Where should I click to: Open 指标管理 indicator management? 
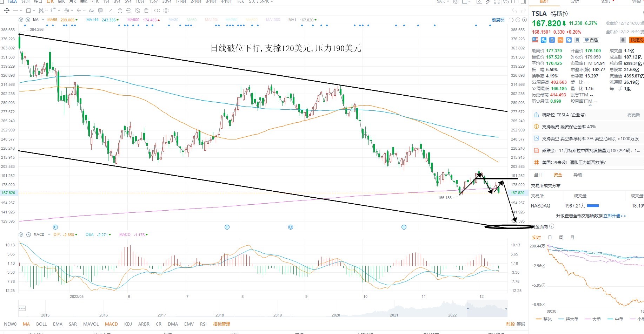tap(222, 324)
